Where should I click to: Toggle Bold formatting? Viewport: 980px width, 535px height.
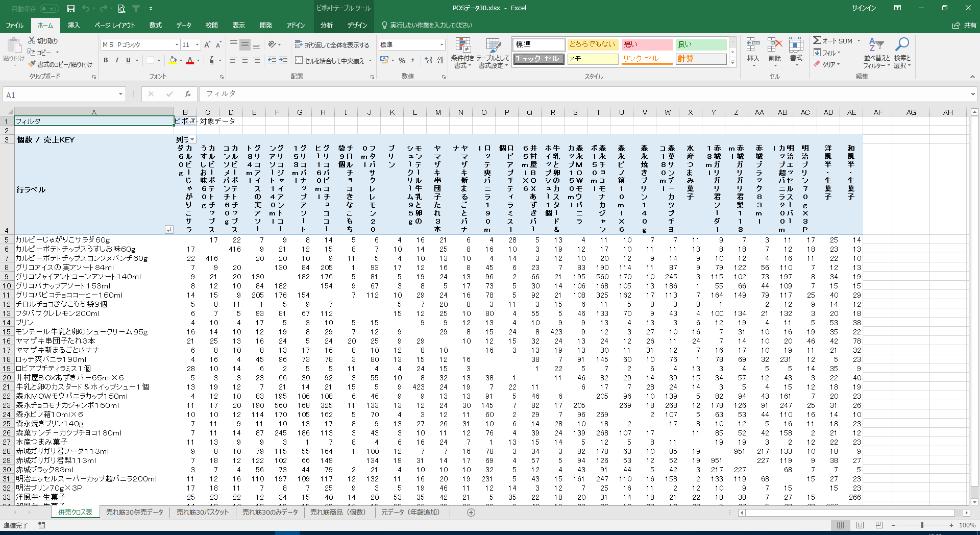(106, 60)
